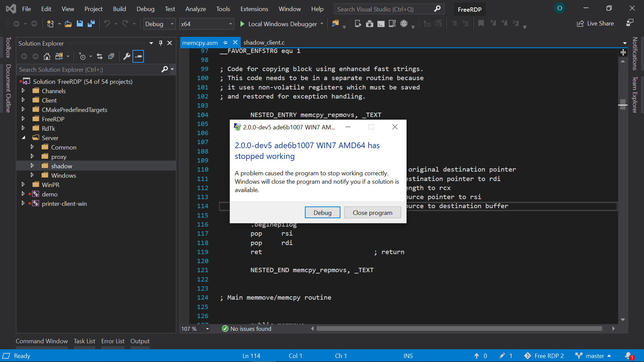The width and height of the screenshot is (644, 362).
Task: Open the notifications bell in status bar
Action: coord(629,356)
